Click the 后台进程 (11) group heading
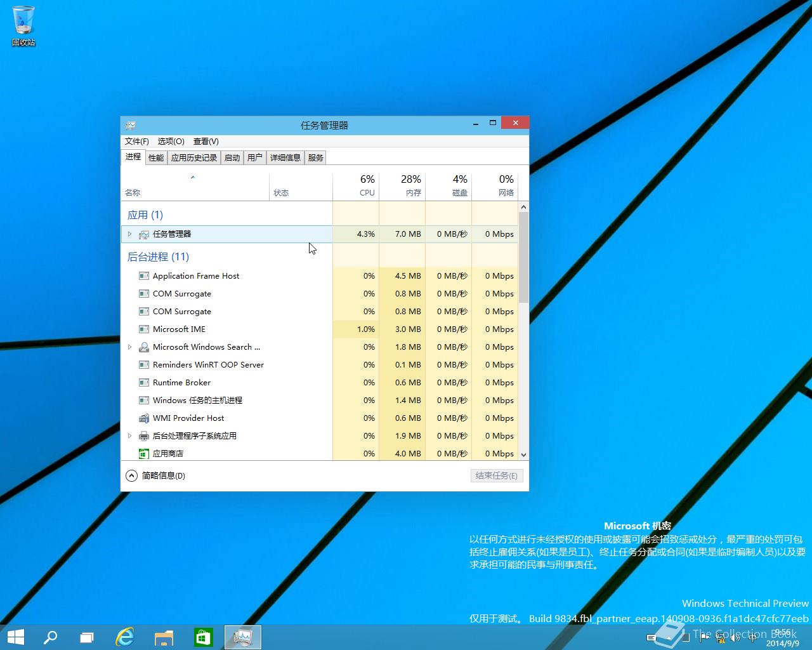812x650 pixels. tap(158, 257)
